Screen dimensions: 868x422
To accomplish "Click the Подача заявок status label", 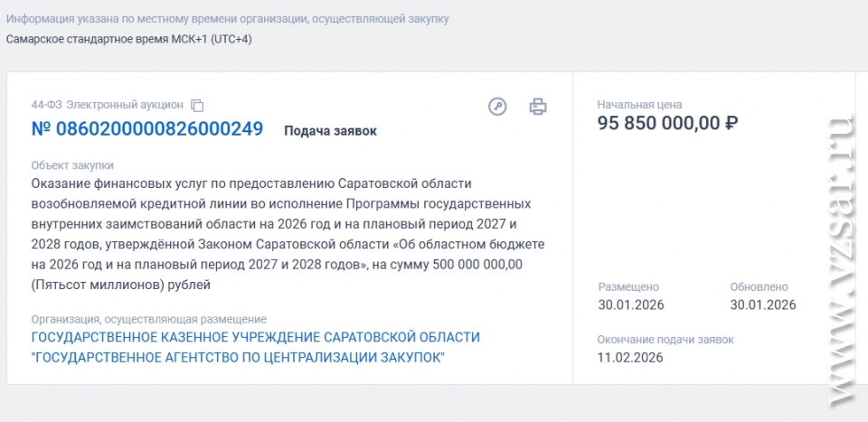I will tap(330, 131).
